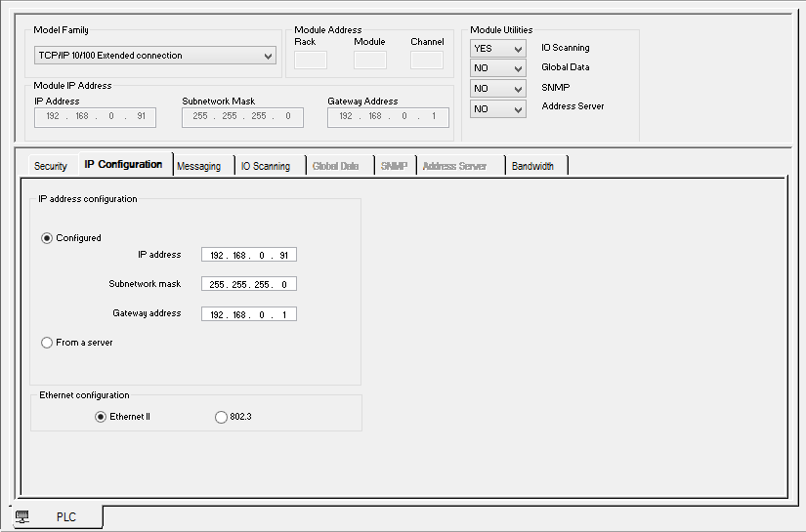Choose Ethernet II frame format
The image size is (806, 532).
(x=101, y=417)
